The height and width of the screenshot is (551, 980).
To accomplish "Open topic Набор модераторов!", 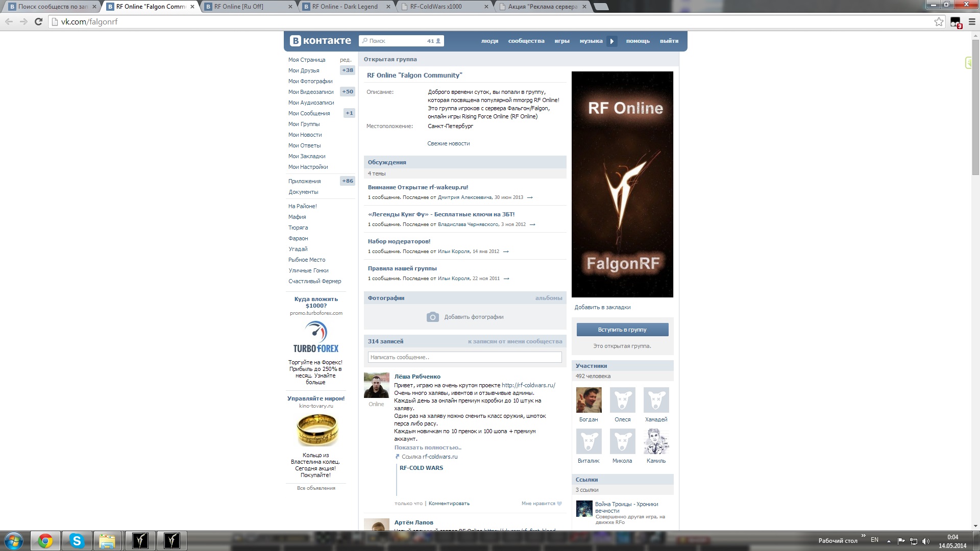I will [x=399, y=241].
